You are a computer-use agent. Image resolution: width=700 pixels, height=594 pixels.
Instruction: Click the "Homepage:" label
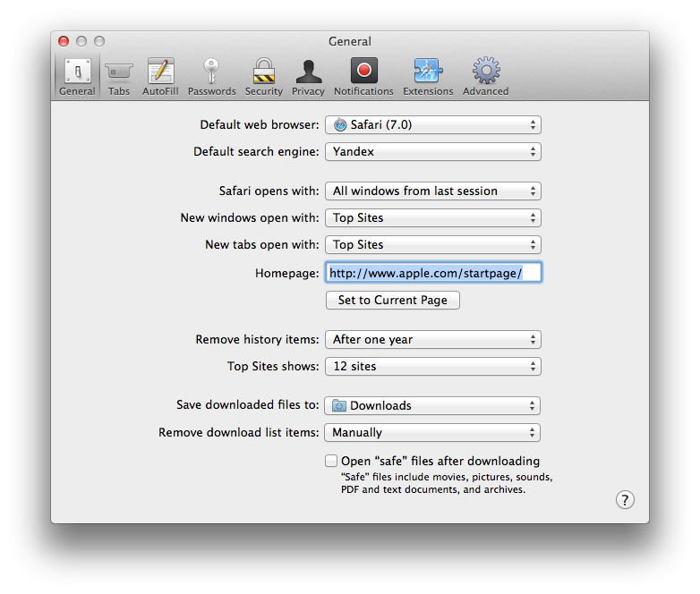(x=287, y=273)
